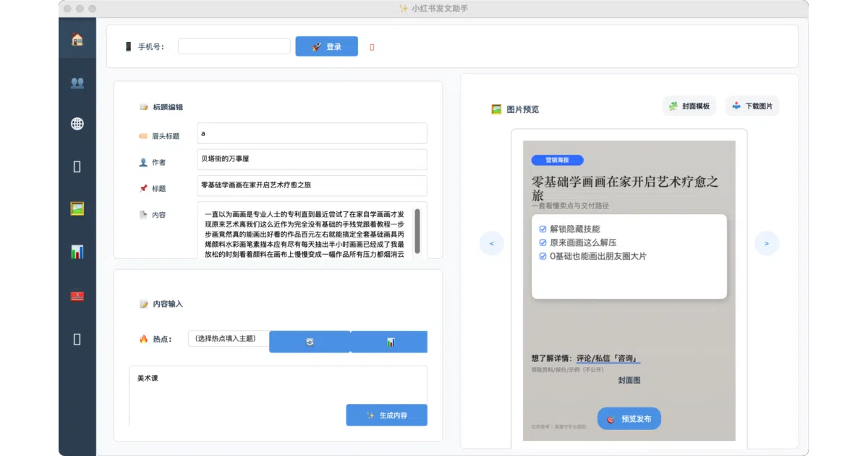Open 封面模板 cover templates
The width and height of the screenshot is (868, 456).
689,106
